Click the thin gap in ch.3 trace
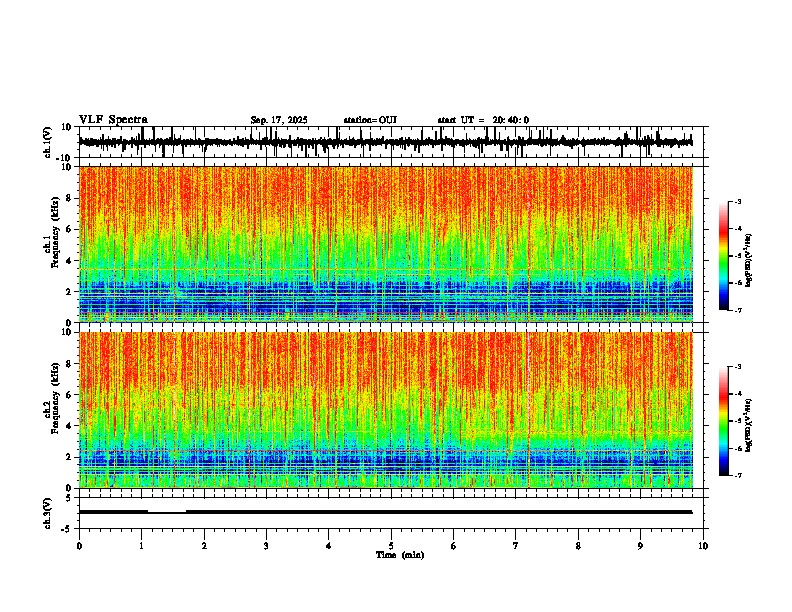 (167, 512)
